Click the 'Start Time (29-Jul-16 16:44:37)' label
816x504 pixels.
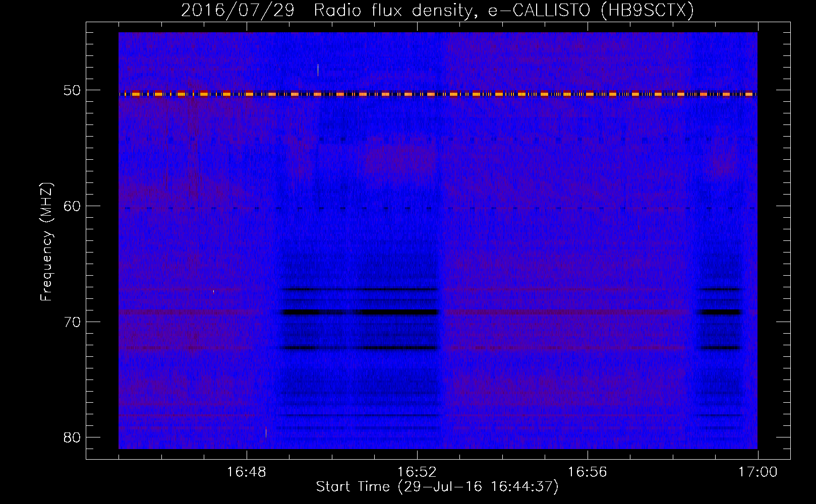click(437, 487)
